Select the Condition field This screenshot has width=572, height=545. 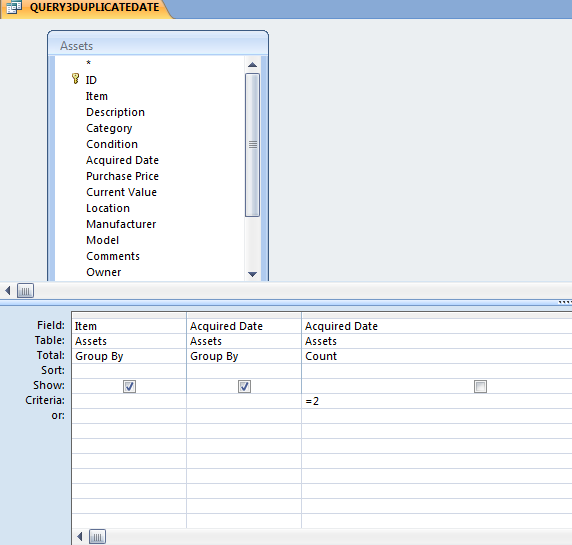click(112, 144)
